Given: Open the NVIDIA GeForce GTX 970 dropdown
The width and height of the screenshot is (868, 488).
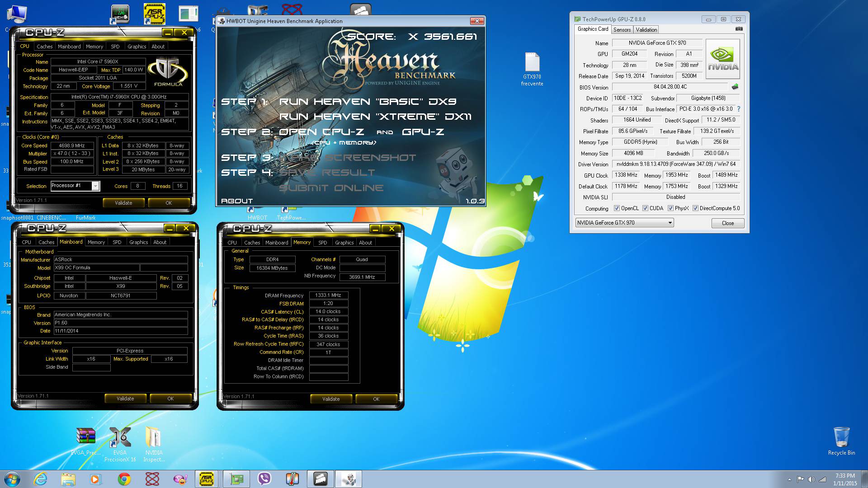Looking at the screenshot, I should (624, 223).
